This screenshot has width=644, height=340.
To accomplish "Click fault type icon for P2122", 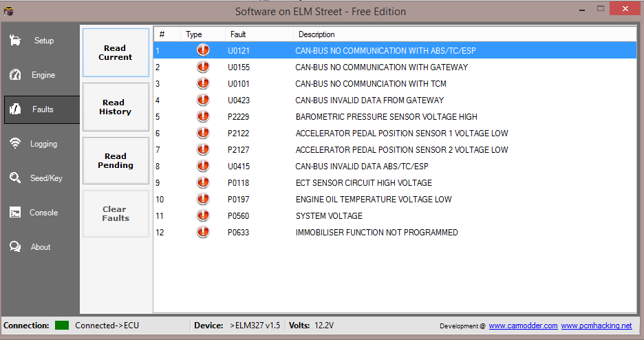I will tap(203, 133).
